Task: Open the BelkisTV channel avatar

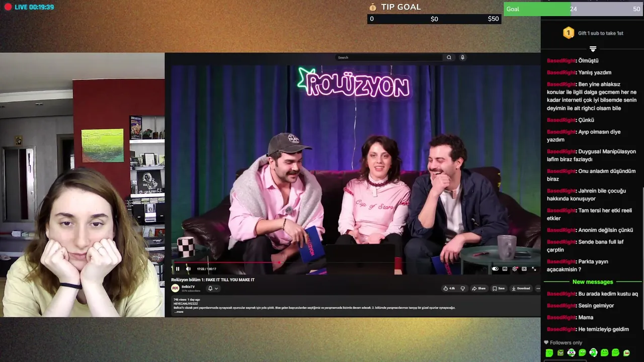Action: point(175,288)
